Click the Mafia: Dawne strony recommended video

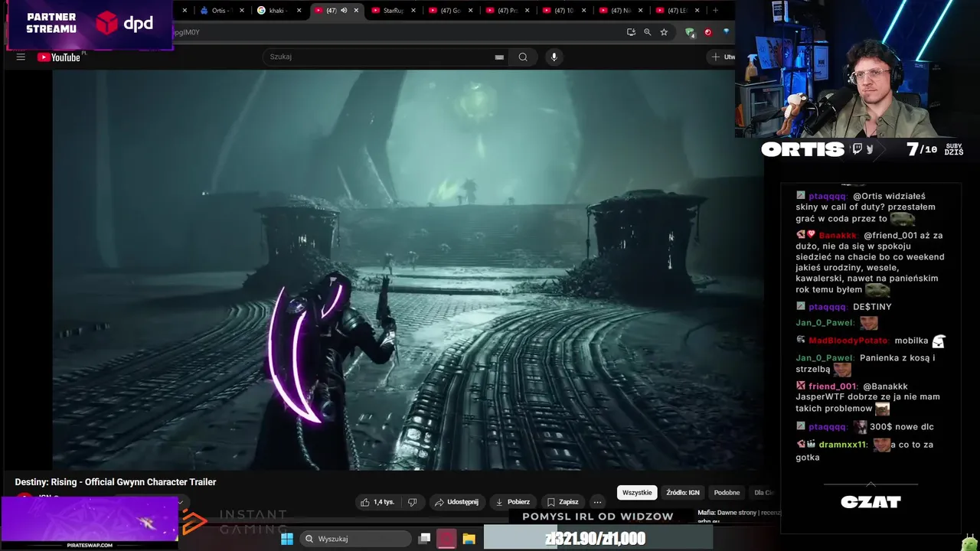pos(739,513)
